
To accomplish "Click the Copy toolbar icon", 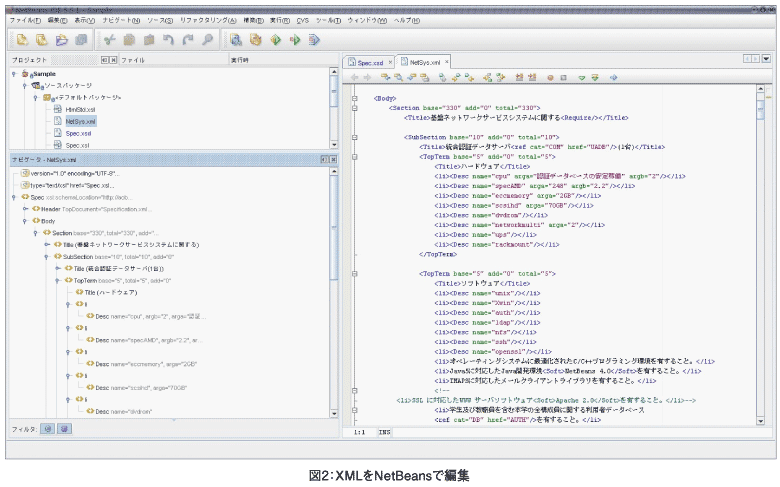I will (x=129, y=39).
